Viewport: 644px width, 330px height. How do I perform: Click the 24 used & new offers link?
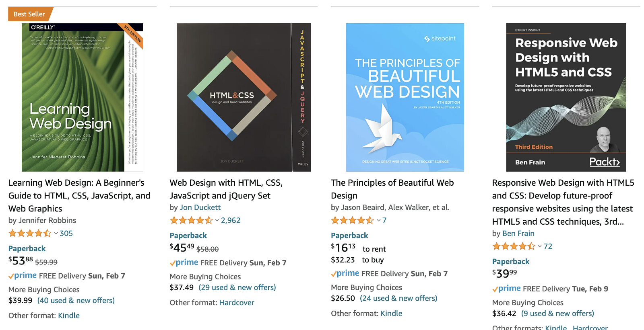398,298
